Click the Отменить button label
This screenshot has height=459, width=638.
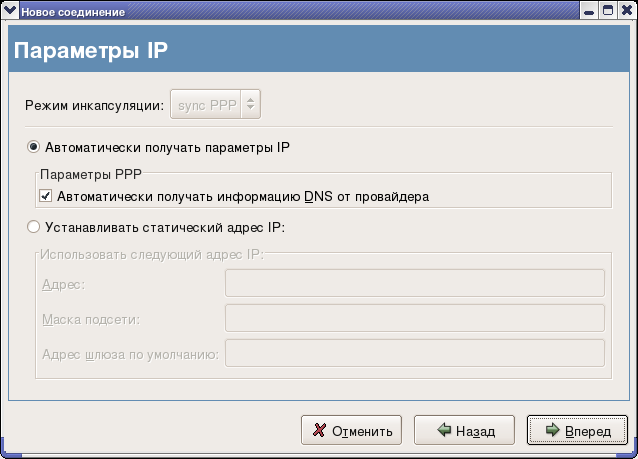pyautogui.click(x=362, y=431)
